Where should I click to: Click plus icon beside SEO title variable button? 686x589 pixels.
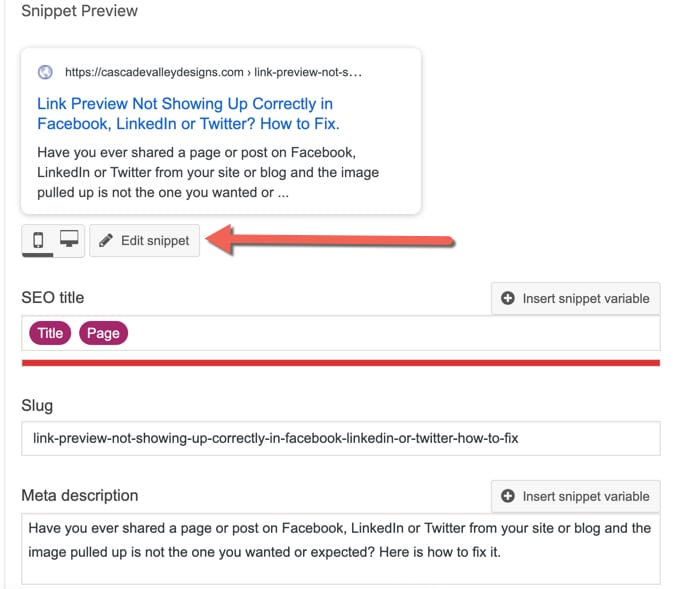508,298
